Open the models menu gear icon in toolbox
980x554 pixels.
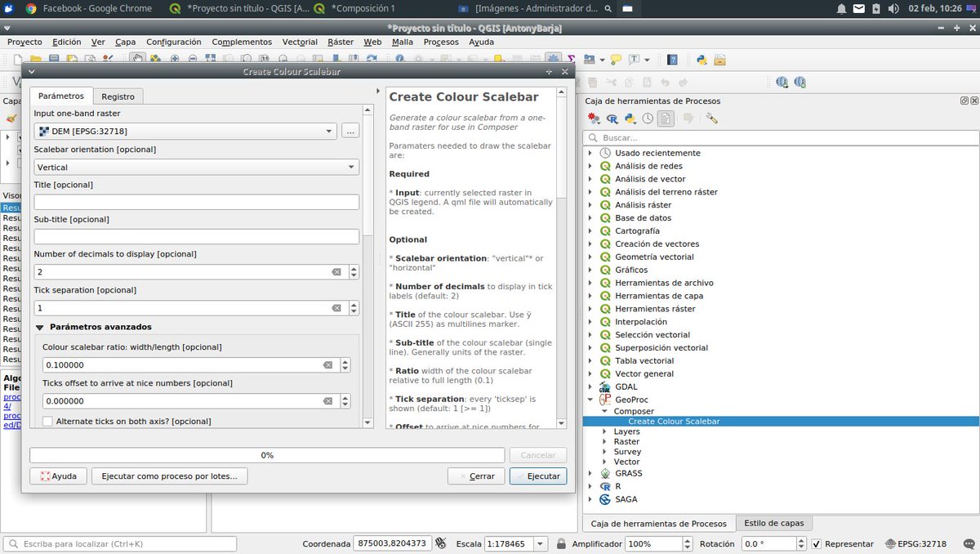tap(595, 118)
